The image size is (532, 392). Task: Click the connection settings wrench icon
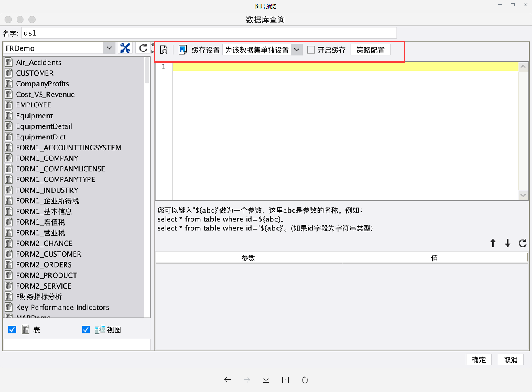[x=125, y=48]
